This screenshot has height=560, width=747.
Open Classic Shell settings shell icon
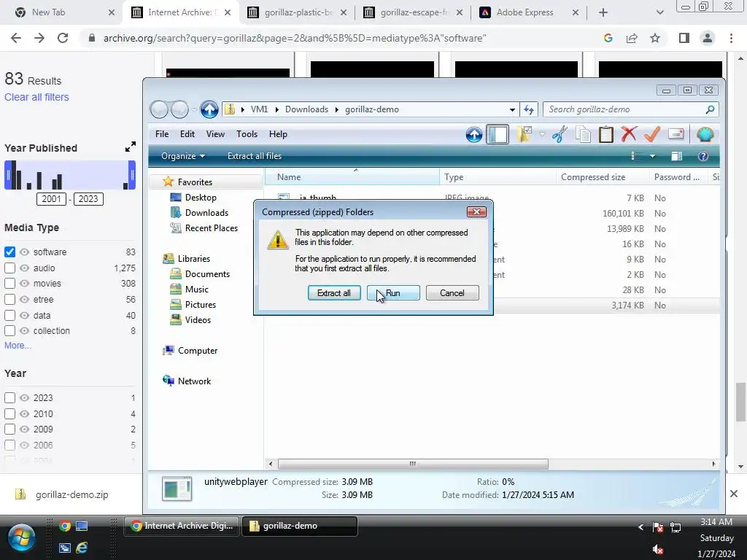pyautogui.click(x=705, y=135)
